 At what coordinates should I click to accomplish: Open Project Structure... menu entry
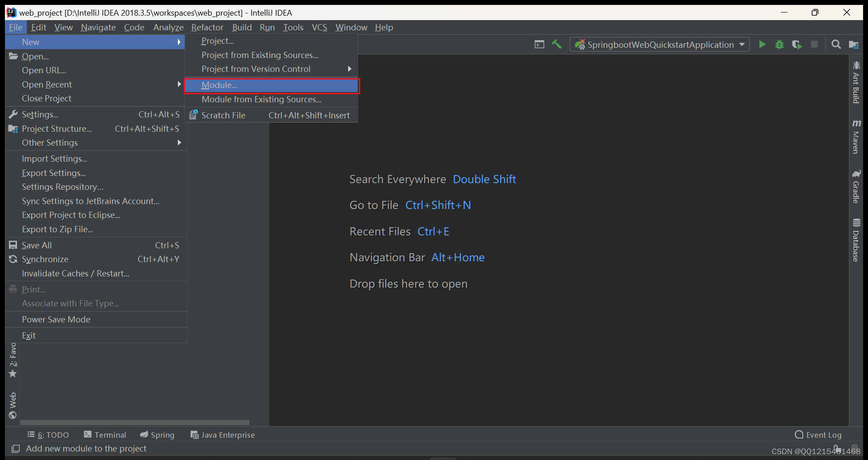pyautogui.click(x=96, y=129)
